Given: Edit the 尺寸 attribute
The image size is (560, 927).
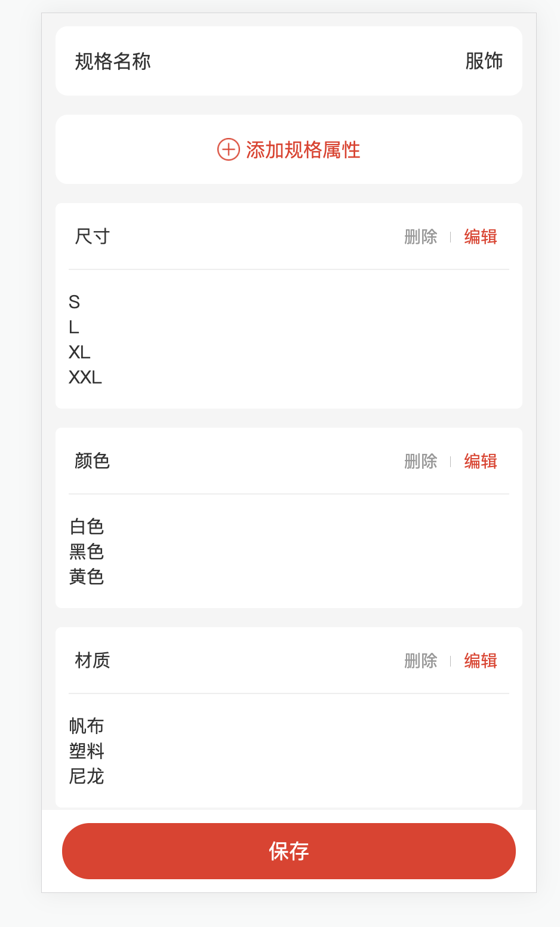Looking at the screenshot, I should (x=481, y=237).
